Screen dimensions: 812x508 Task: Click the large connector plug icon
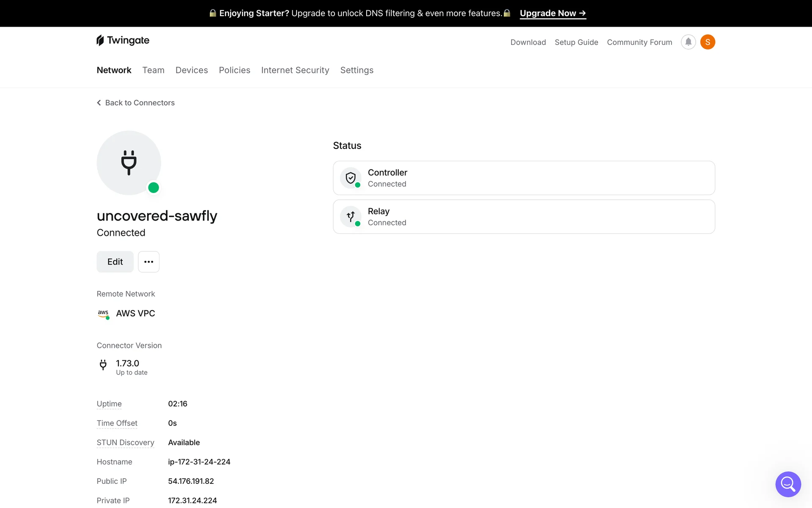(x=129, y=163)
